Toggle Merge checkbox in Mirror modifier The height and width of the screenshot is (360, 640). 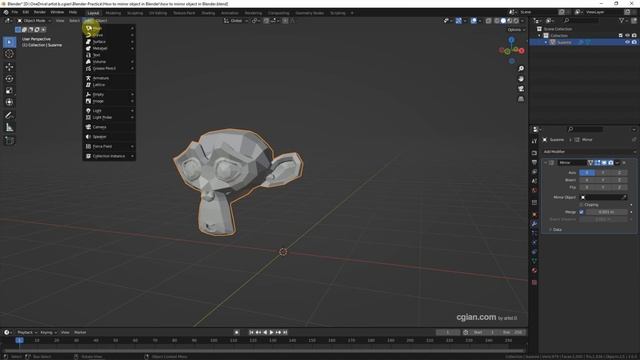581,212
